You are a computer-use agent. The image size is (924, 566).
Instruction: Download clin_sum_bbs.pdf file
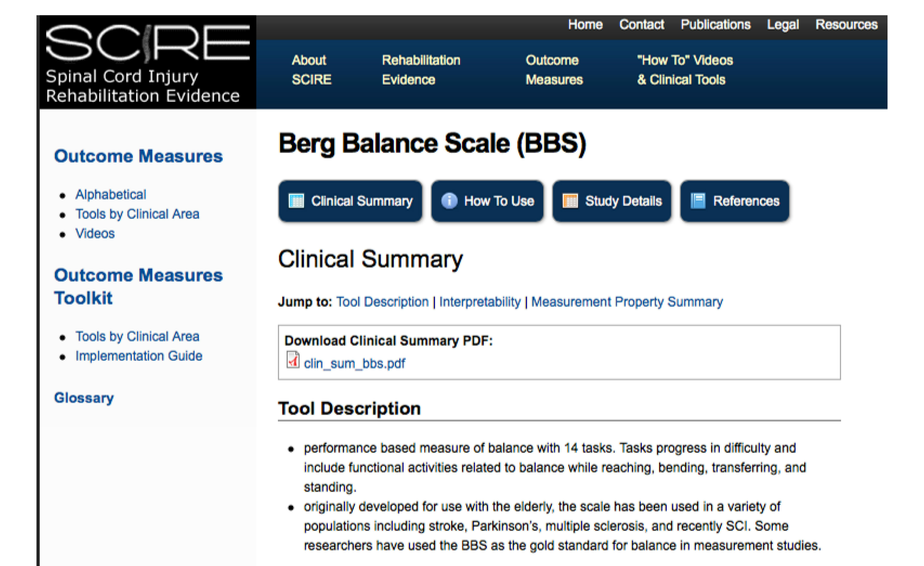(354, 363)
